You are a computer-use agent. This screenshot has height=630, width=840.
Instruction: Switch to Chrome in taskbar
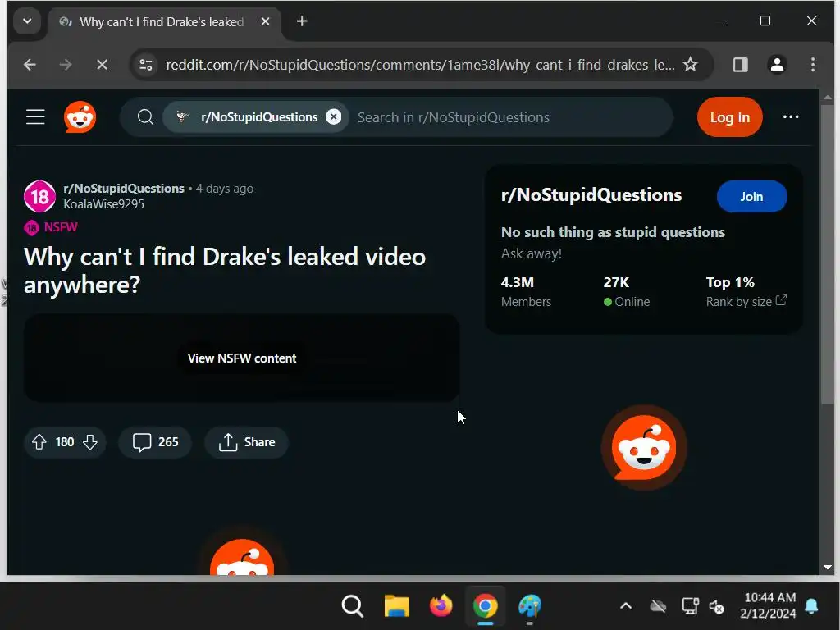pos(485,606)
